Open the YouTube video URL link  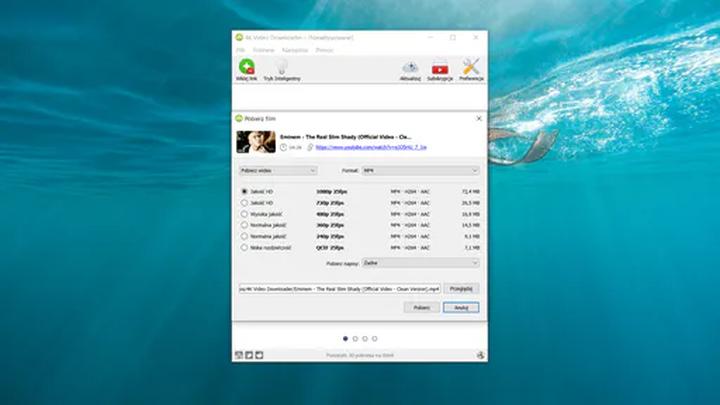[371, 147]
